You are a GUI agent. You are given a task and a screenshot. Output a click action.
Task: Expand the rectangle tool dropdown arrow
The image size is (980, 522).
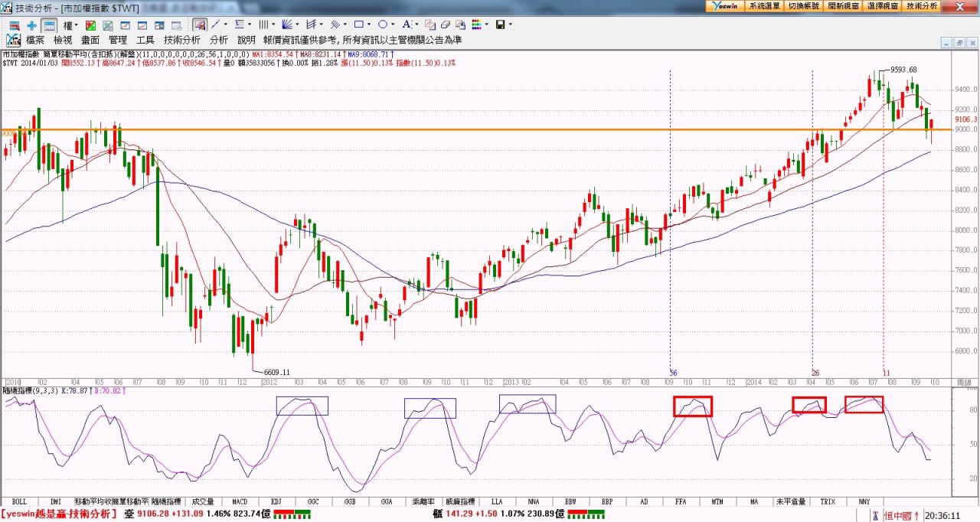tap(369, 24)
